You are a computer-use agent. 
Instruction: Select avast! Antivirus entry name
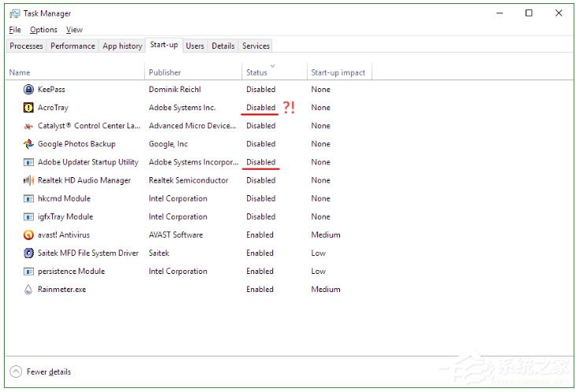tap(64, 235)
